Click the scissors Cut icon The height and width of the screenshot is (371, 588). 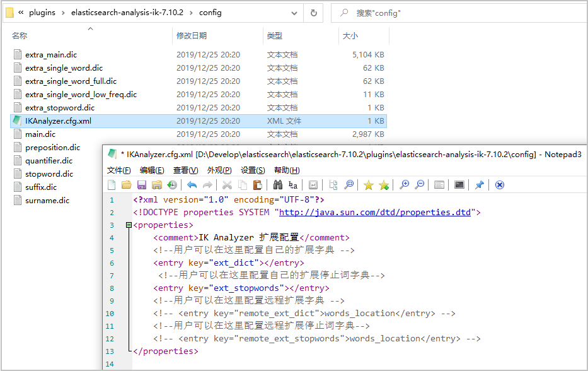click(x=228, y=185)
